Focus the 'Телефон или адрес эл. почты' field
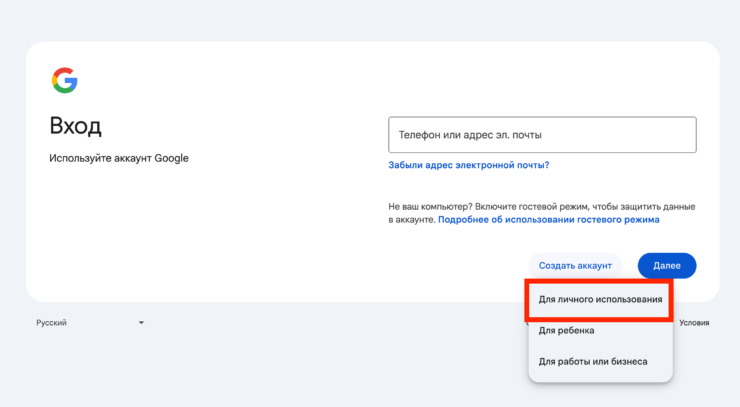This screenshot has height=407, width=740. [541, 134]
